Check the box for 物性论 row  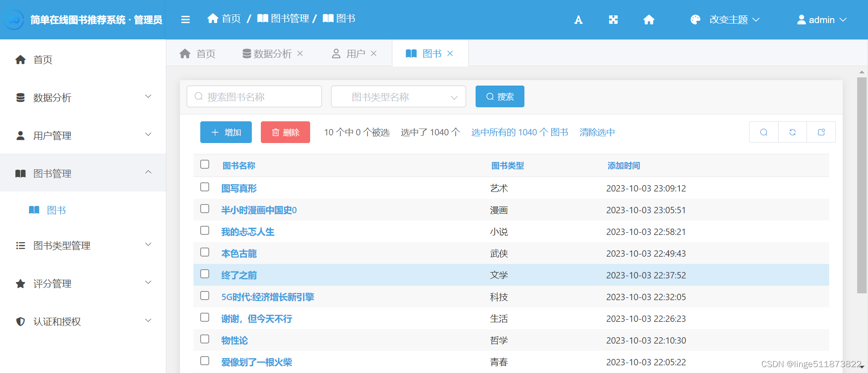[205, 339]
